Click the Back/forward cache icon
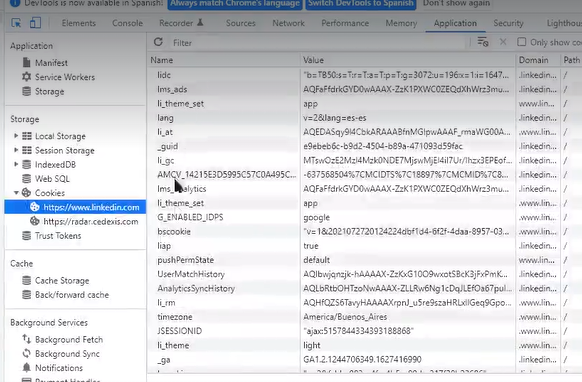 [26, 294]
